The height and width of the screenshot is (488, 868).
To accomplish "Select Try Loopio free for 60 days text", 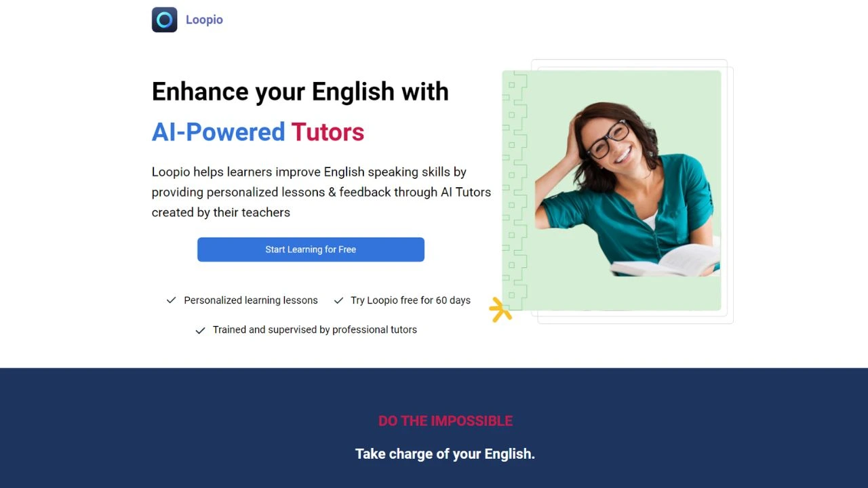I will pyautogui.click(x=410, y=300).
